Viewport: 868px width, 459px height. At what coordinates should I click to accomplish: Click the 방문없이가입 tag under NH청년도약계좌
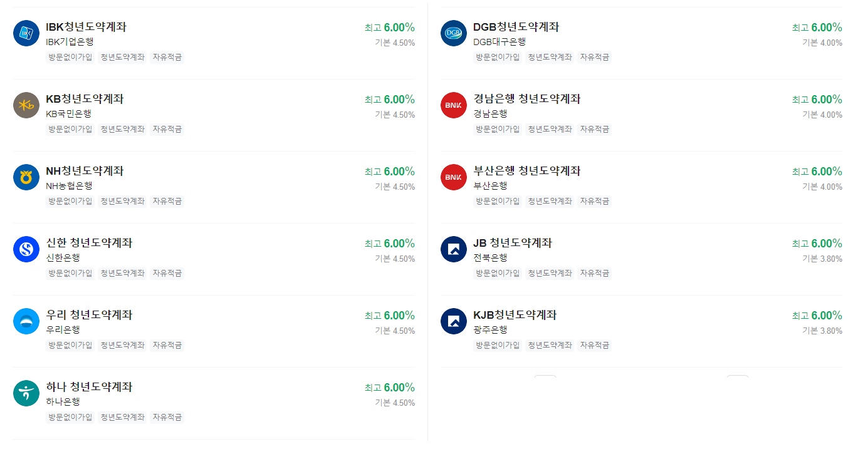pos(70,201)
